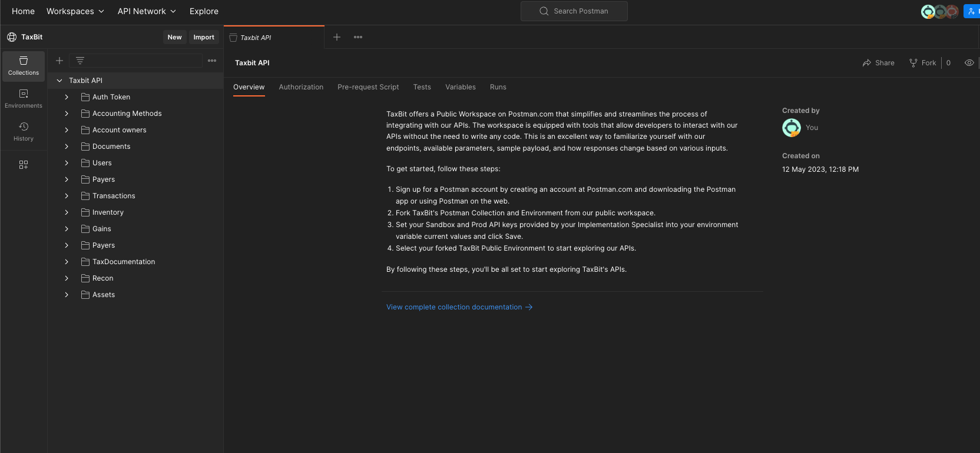Click the Search Postman field
The height and width of the screenshot is (453, 980).
[574, 11]
